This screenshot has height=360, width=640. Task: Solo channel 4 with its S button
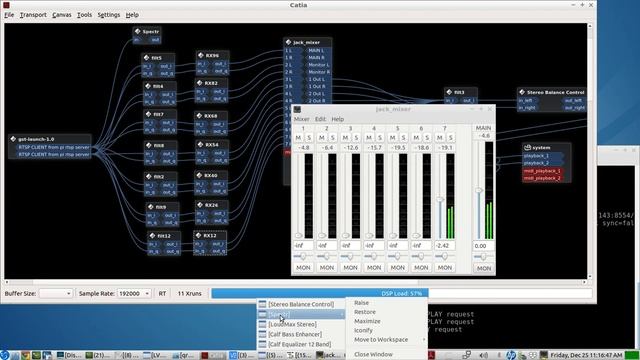380,138
